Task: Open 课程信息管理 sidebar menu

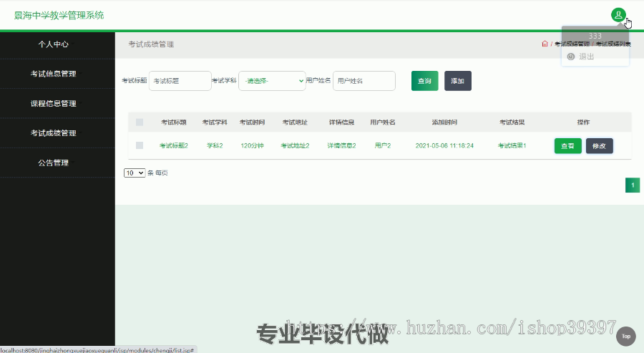Action: (x=54, y=104)
